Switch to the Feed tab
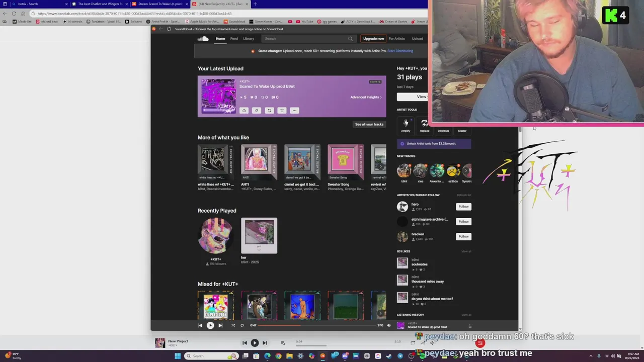Viewport: 644px width, 362px height. (234, 39)
